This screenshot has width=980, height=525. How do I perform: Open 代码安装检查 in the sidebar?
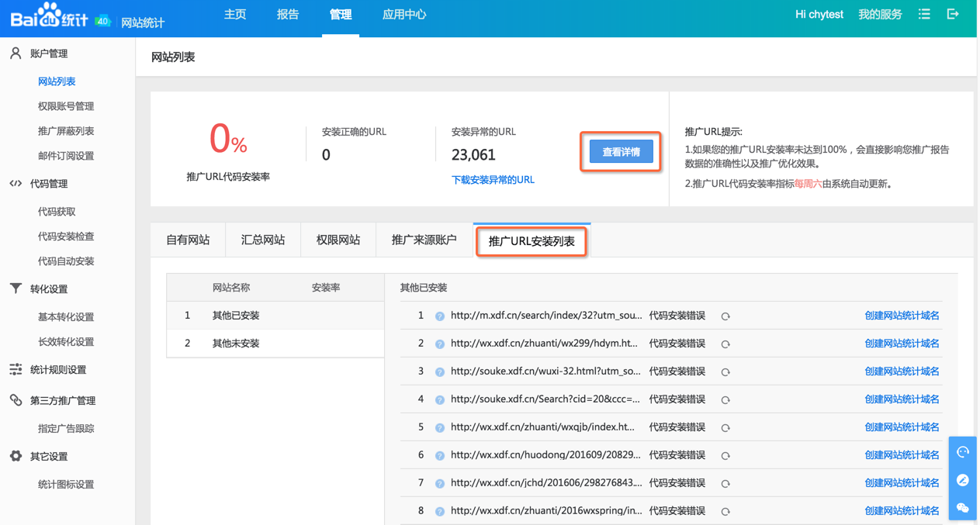point(66,237)
